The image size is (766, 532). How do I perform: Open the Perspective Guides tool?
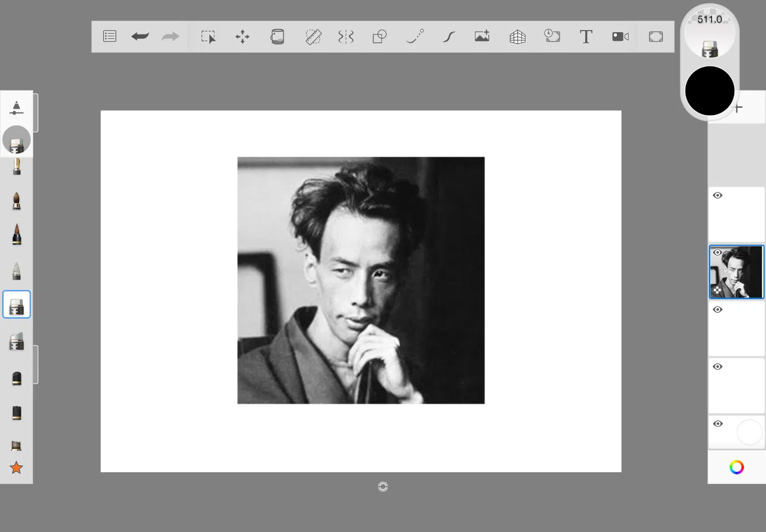click(517, 37)
